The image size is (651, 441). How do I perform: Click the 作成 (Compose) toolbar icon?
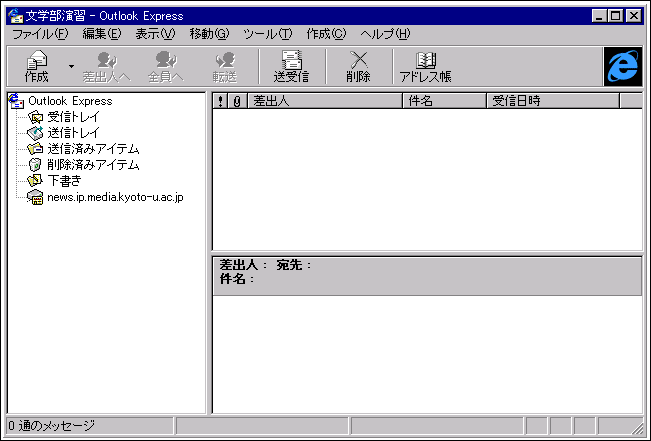(36, 66)
